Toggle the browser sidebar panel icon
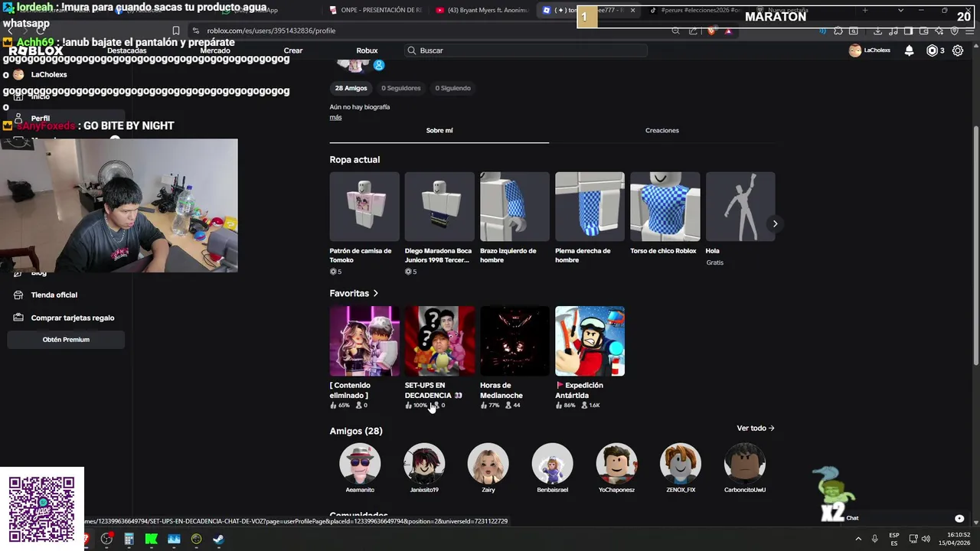Image resolution: width=980 pixels, height=551 pixels. (x=908, y=31)
